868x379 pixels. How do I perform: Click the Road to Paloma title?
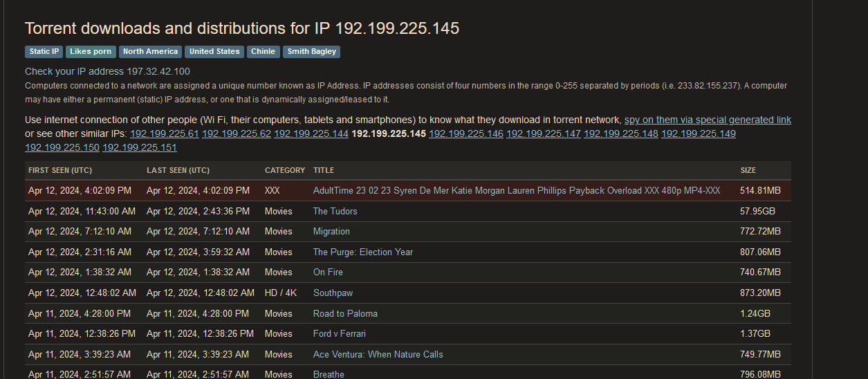(345, 314)
